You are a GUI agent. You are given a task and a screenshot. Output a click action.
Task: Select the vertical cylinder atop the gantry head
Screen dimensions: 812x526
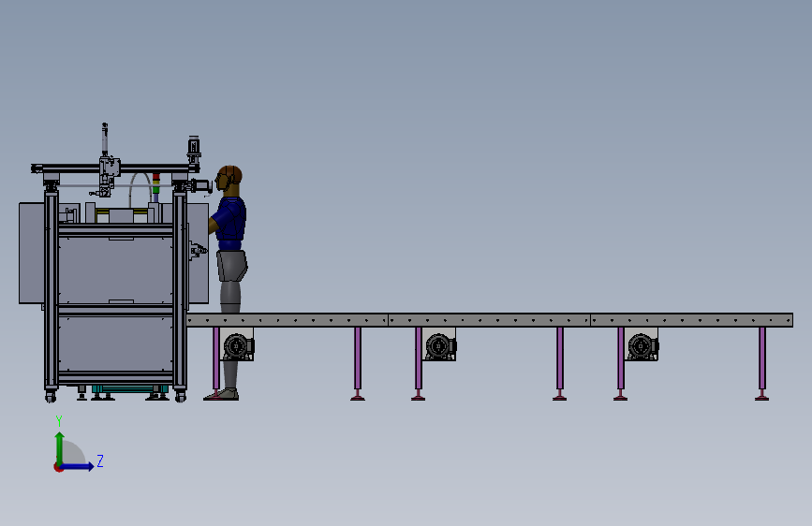105,139
